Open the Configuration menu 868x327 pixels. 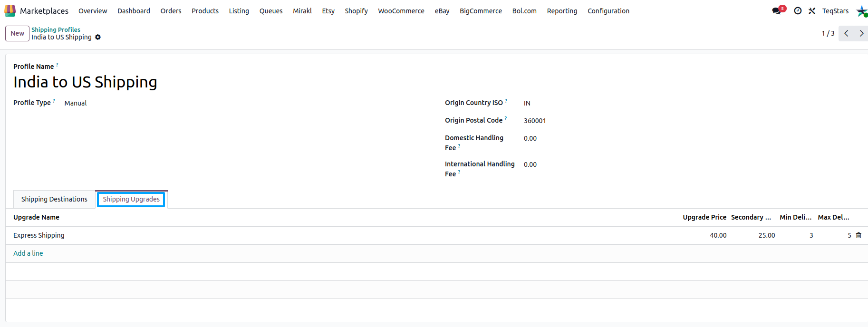click(x=608, y=10)
